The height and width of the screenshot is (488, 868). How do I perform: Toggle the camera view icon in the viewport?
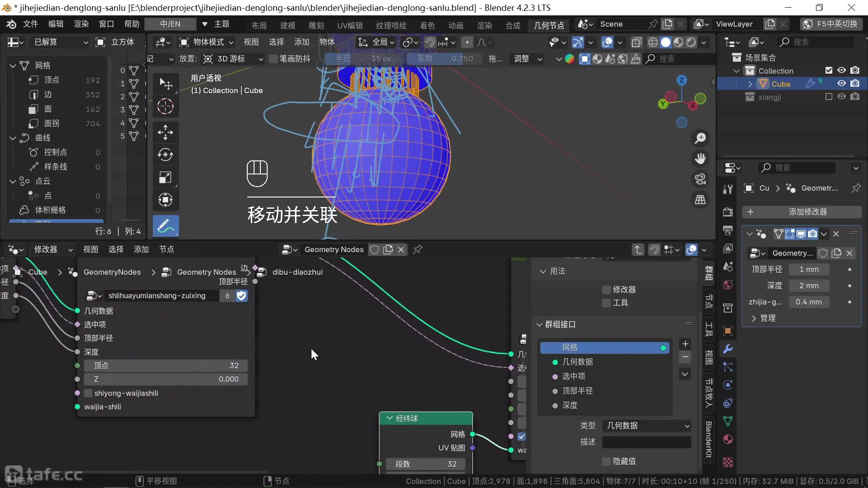pos(700,179)
